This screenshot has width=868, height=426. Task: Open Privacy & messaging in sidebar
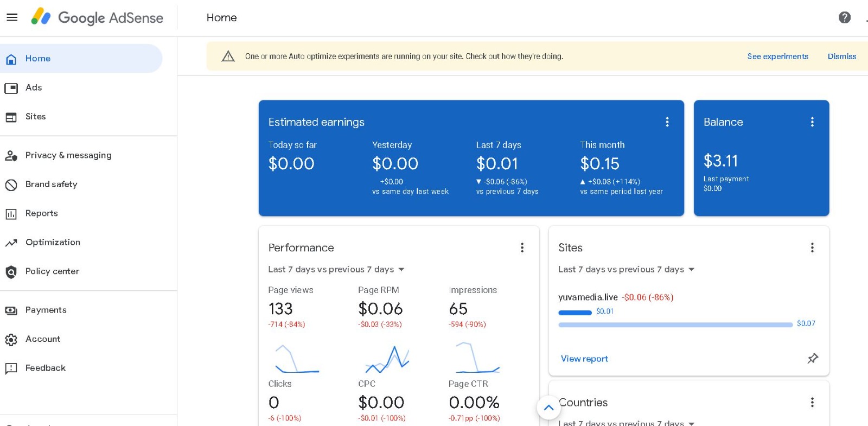click(81, 156)
